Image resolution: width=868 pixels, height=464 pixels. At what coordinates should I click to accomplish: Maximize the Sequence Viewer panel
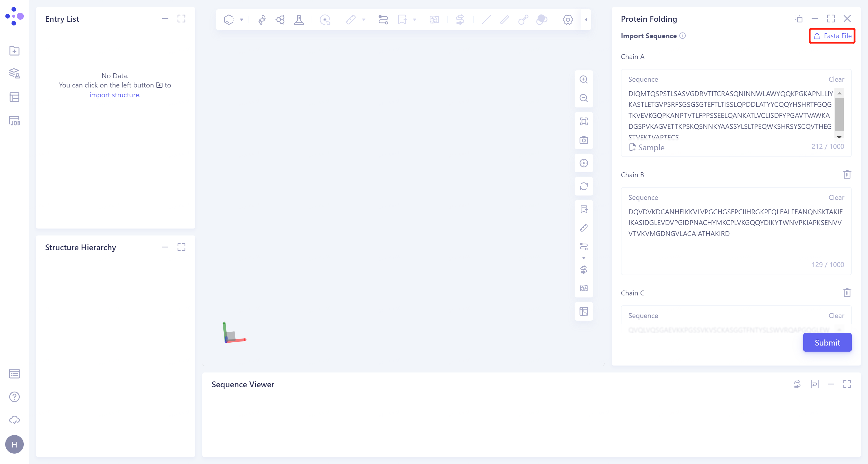click(847, 384)
